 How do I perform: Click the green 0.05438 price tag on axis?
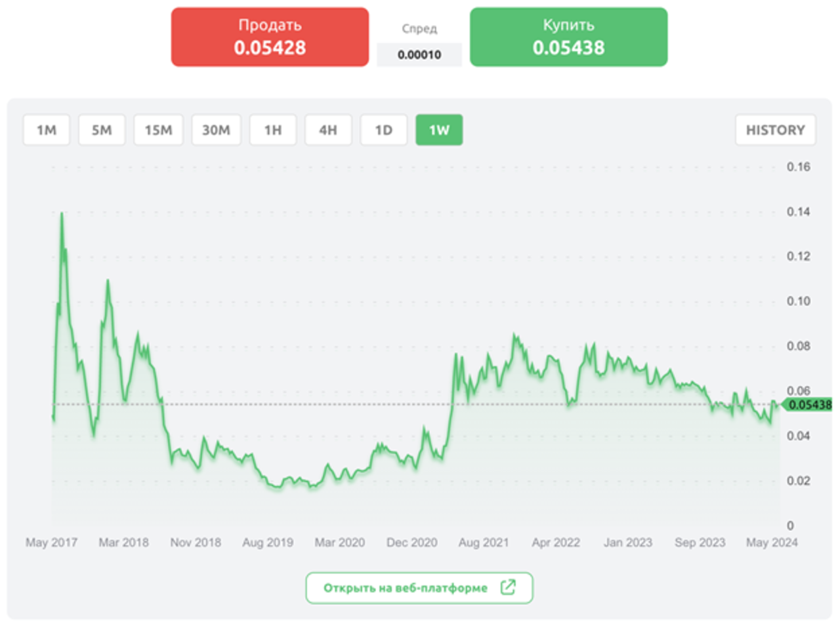click(809, 405)
